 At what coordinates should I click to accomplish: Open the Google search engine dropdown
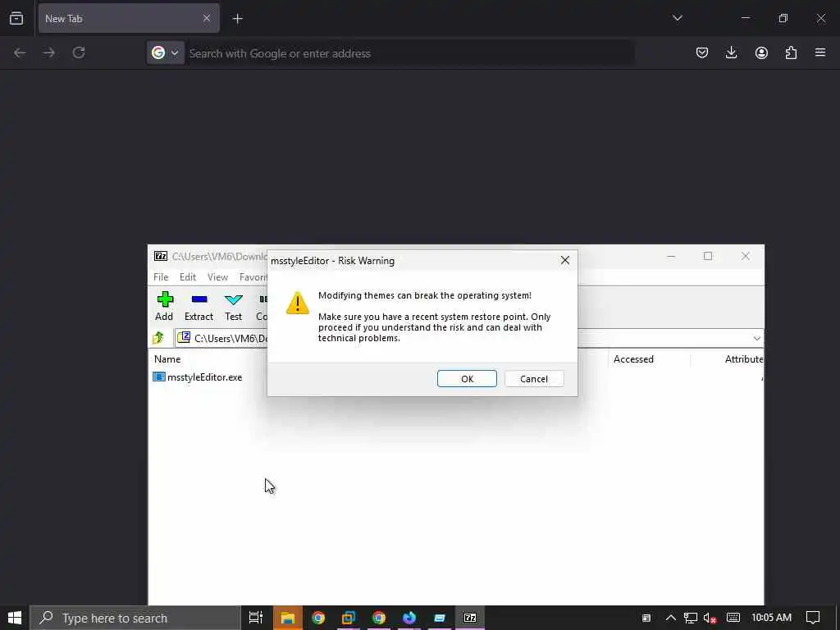point(165,53)
